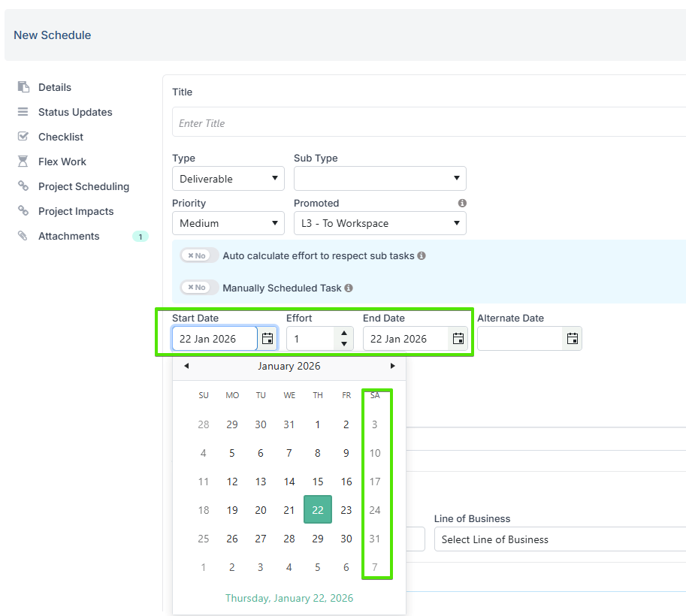
Task: Click info icon beside Auto calculate effort
Action: [422, 255]
